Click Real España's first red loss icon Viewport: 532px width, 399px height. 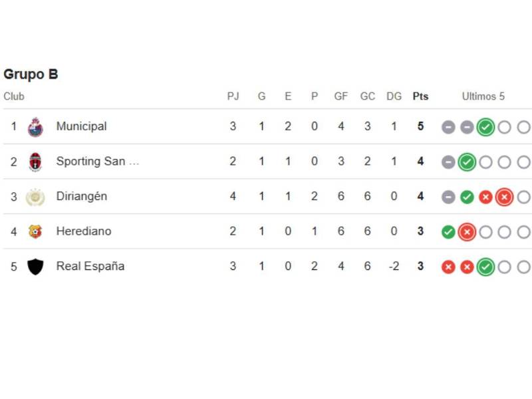pos(448,267)
